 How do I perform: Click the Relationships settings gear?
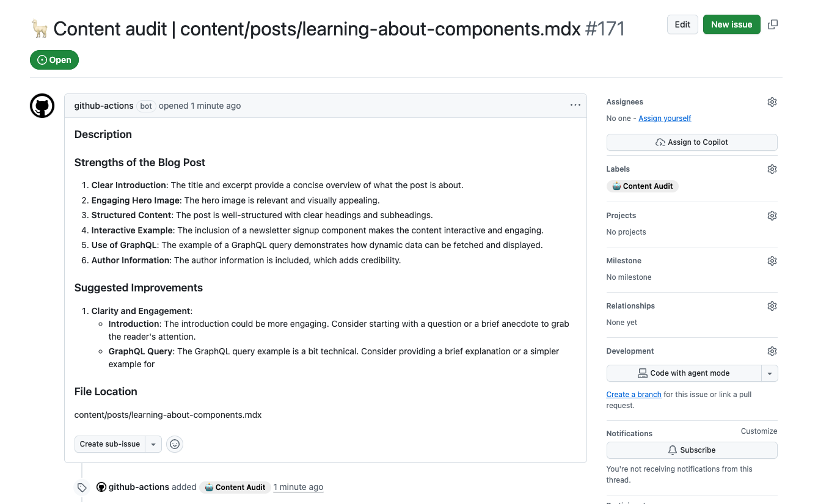coord(772,305)
